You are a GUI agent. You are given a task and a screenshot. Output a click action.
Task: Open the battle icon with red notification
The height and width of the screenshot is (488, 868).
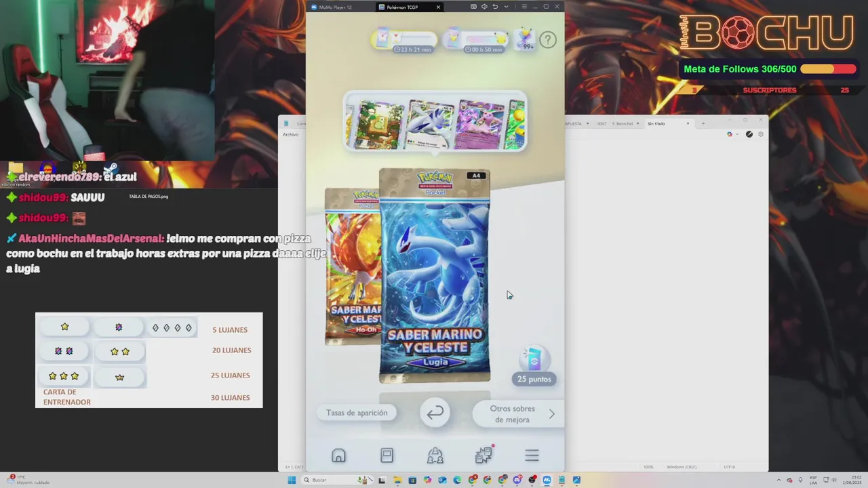click(x=484, y=455)
